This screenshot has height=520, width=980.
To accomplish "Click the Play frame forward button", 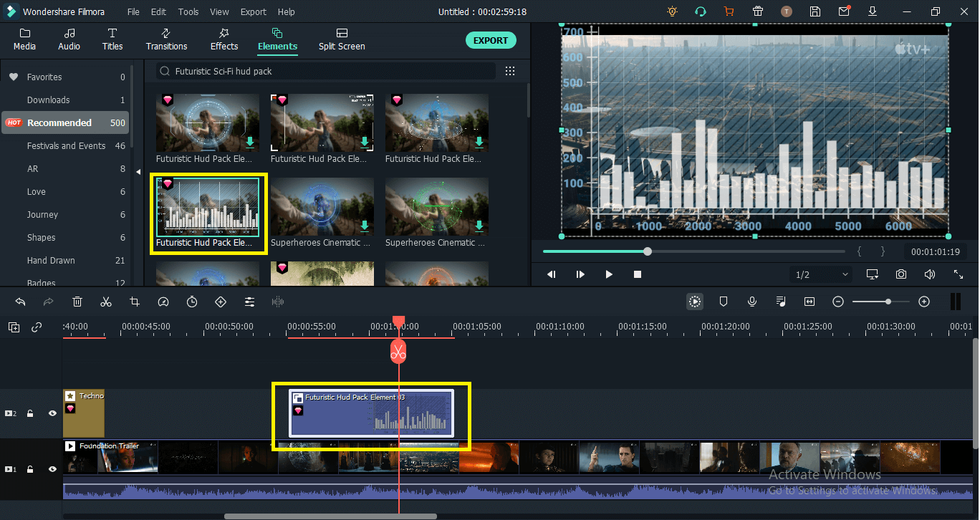I will coord(580,274).
